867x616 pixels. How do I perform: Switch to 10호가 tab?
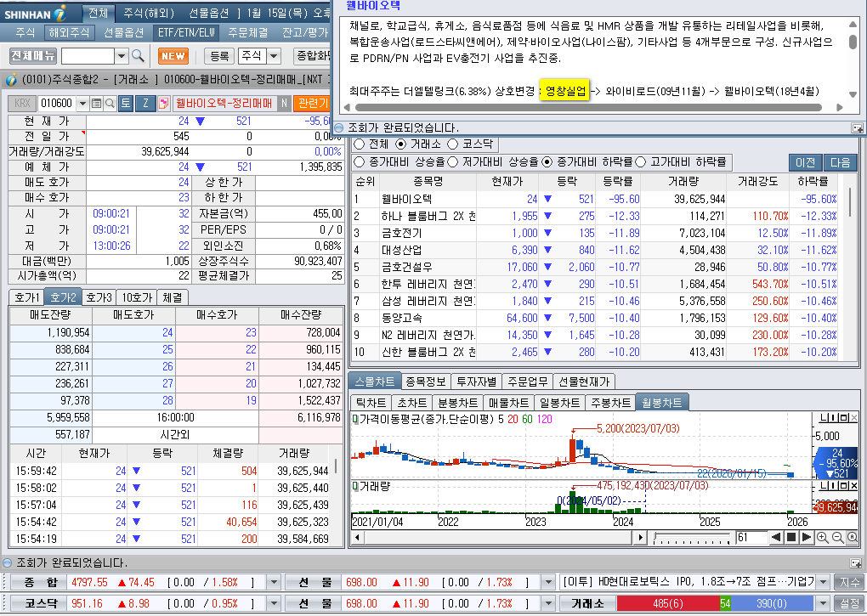coord(137,297)
